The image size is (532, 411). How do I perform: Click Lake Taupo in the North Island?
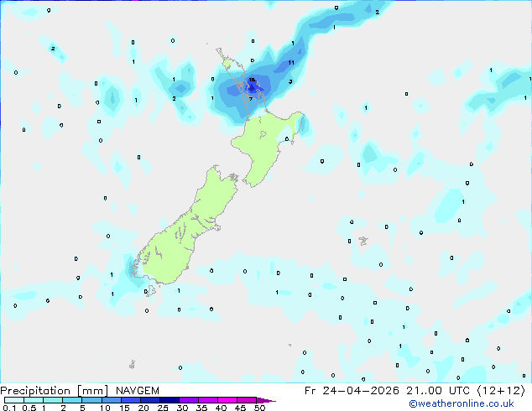tap(263, 135)
